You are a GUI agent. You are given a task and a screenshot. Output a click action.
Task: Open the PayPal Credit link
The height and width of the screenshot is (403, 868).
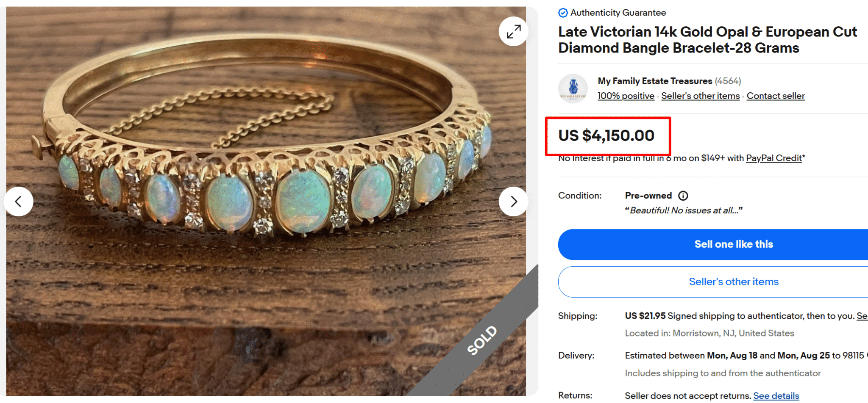pos(773,158)
